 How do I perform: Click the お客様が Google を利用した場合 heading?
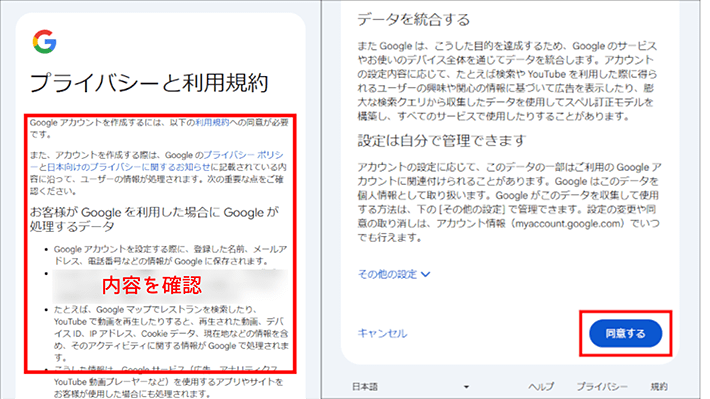pos(155,219)
